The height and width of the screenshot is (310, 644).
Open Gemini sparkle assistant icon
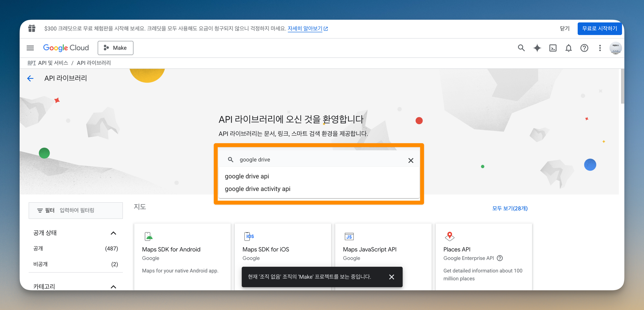(537, 48)
